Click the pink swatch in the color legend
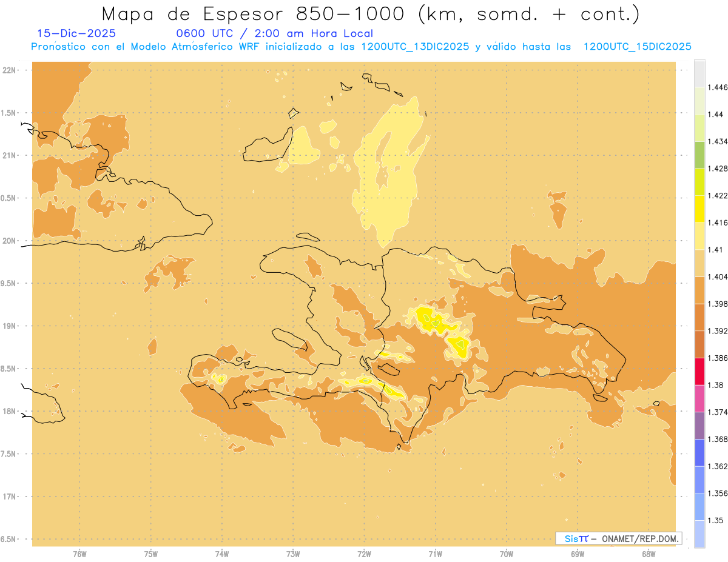The image size is (728, 562). (699, 398)
